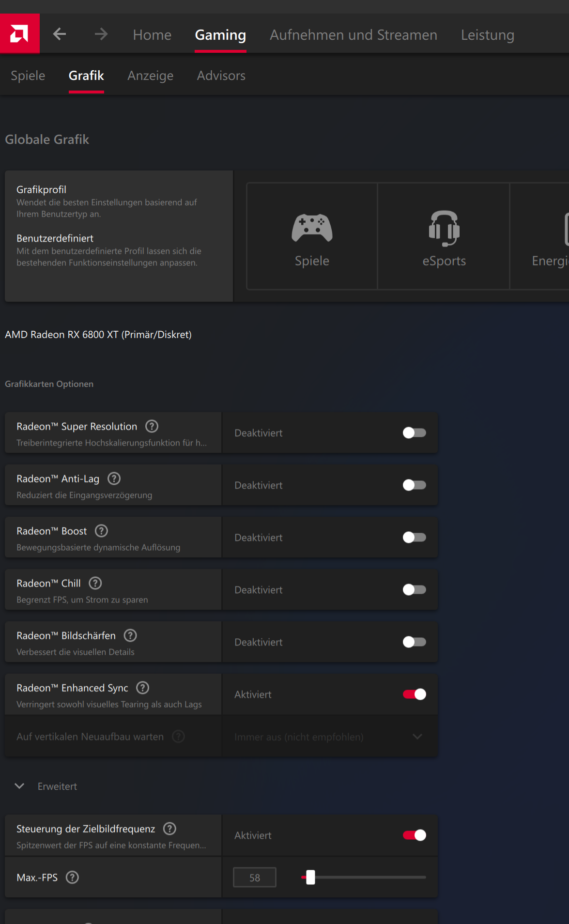
Task: Switch to Leistung tab
Action: point(488,35)
